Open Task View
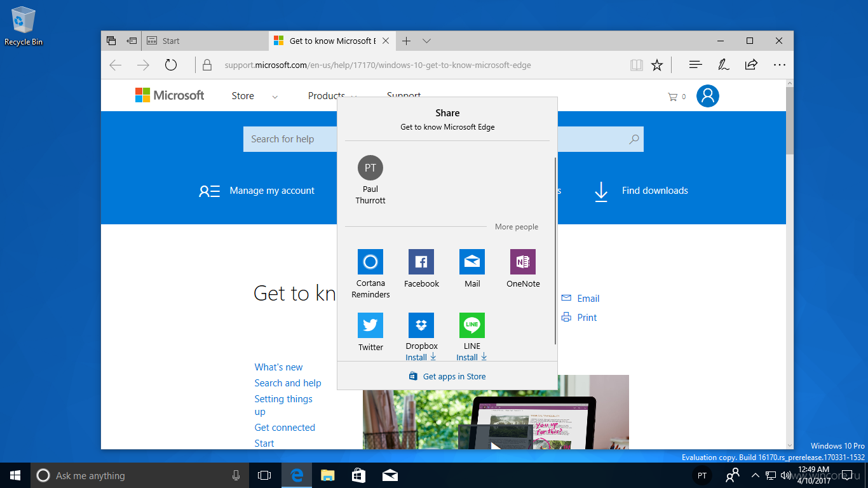 264,475
